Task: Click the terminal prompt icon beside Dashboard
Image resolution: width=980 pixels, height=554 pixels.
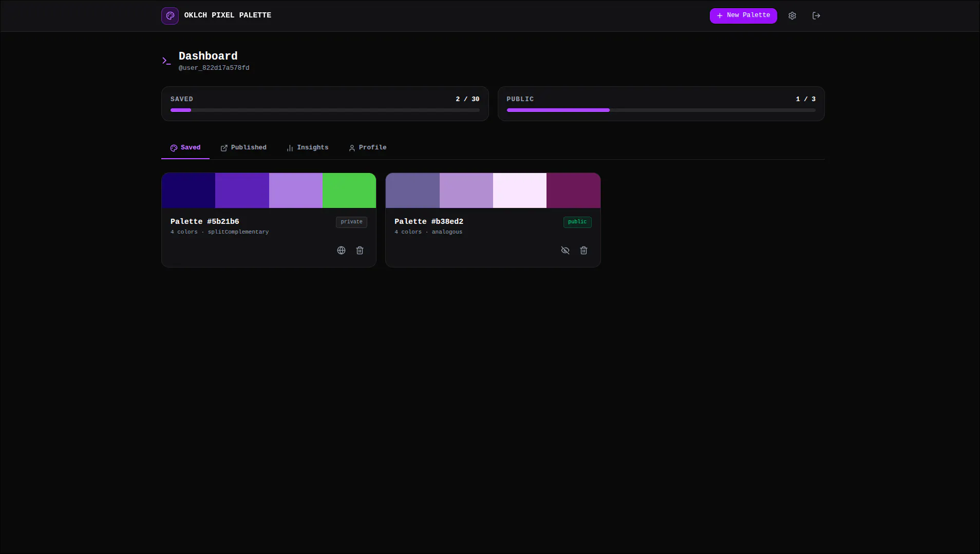Action: pos(166,61)
